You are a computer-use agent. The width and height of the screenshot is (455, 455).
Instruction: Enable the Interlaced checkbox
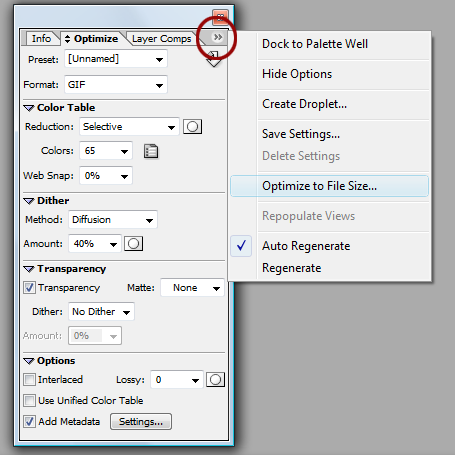coord(29,380)
